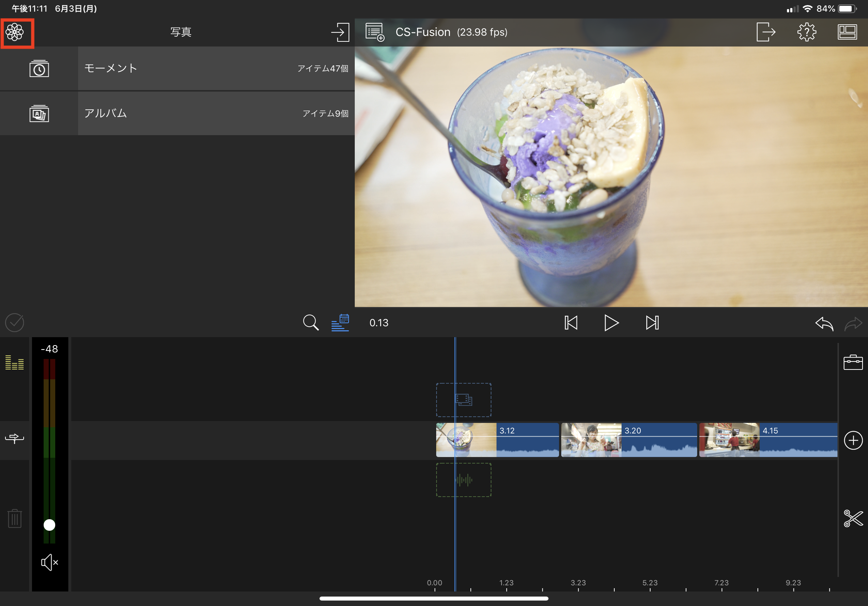Open the モーメント moments folder
This screenshot has height=606, width=868.
[178, 68]
